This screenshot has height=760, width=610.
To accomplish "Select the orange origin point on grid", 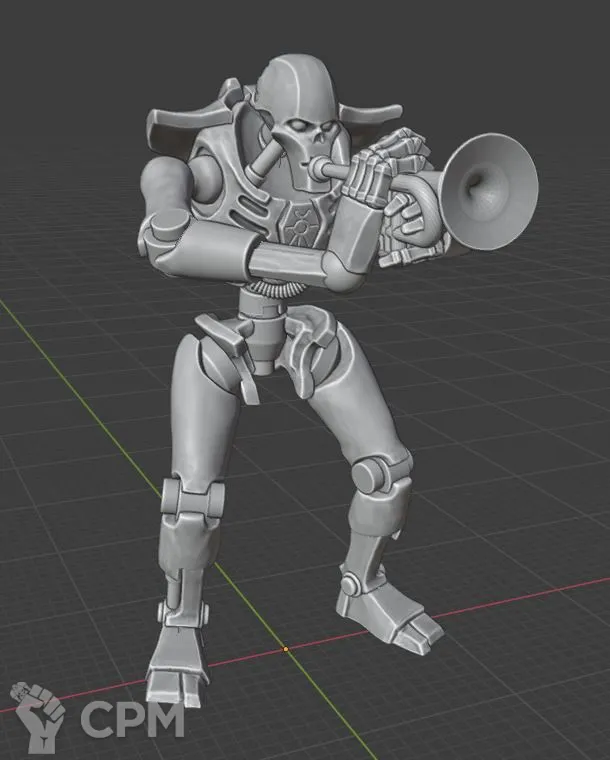I will pos(286,649).
